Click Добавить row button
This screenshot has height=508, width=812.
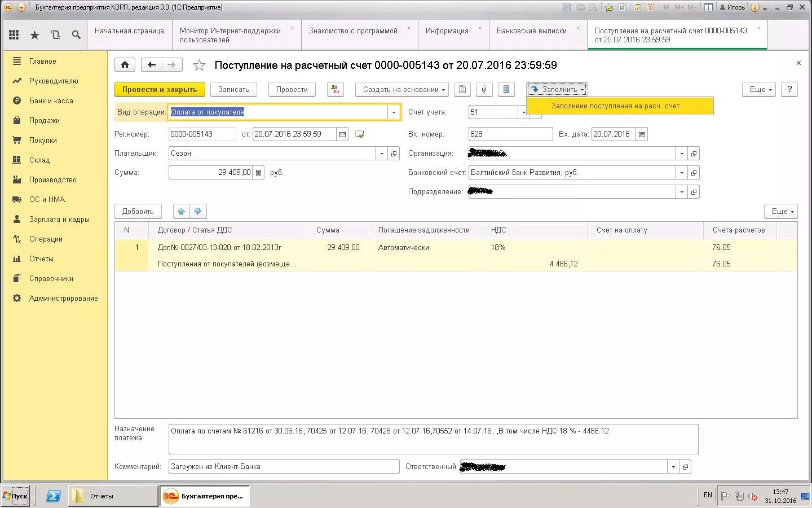click(x=138, y=211)
